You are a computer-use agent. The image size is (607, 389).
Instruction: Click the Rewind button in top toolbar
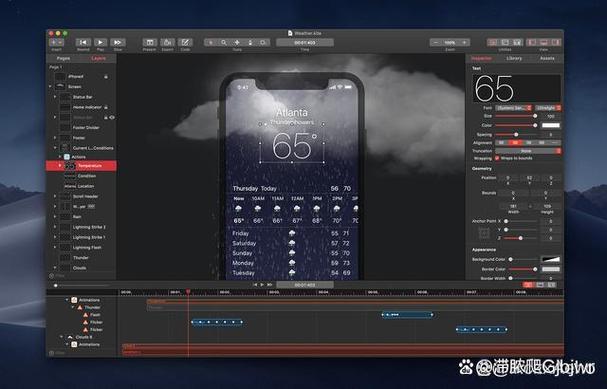pyautogui.click(x=83, y=42)
